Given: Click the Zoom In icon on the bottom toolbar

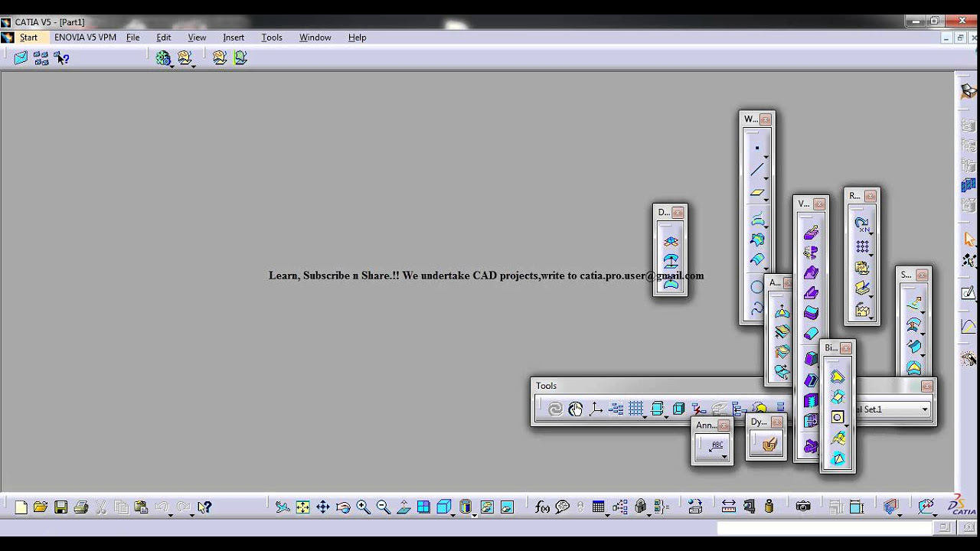Looking at the screenshot, I should [x=363, y=507].
